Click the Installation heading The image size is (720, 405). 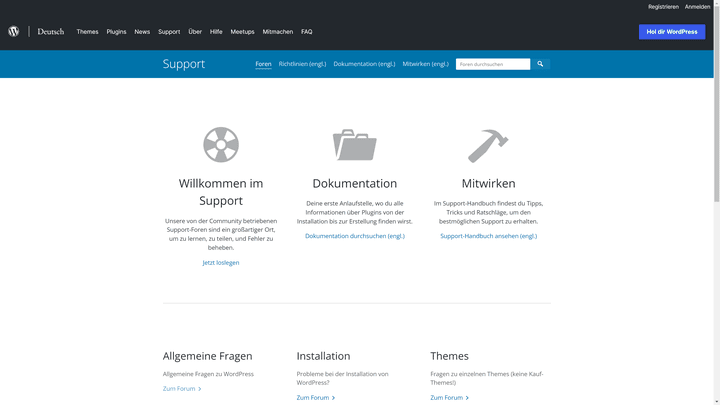[323, 356]
